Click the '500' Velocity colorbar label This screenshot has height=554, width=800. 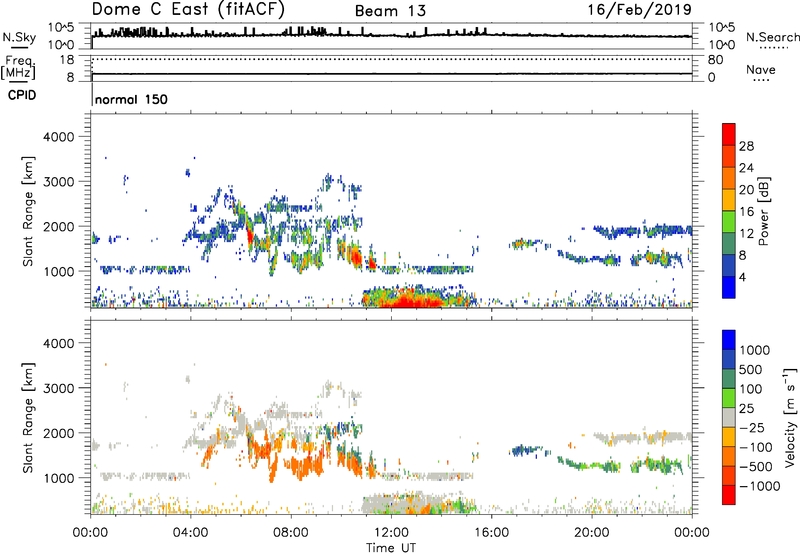[751, 369]
